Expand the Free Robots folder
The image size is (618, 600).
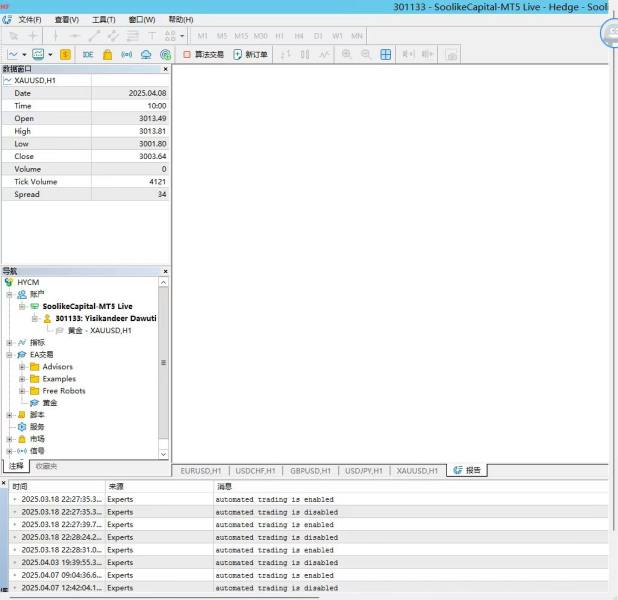(x=22, y=391)
